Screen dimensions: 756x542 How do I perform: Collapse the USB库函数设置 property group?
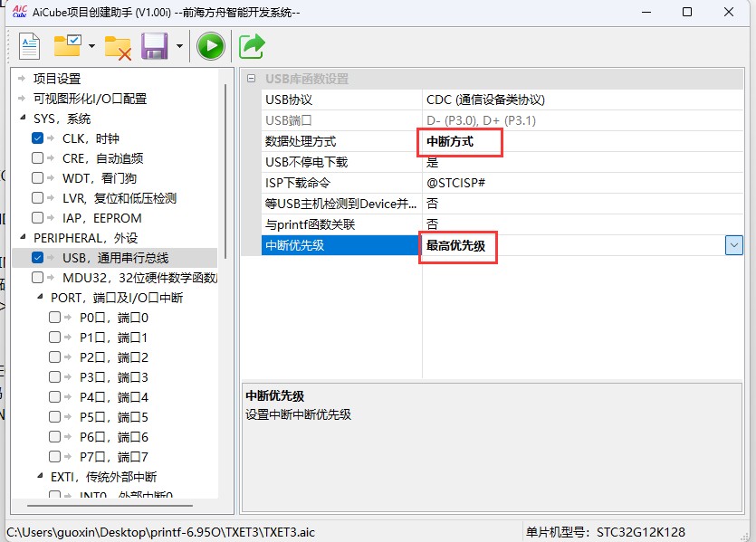[251, 79]
